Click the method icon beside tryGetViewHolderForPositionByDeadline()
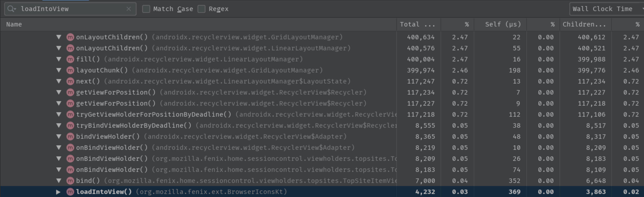This screenshot has width=644, height=197. coord(70,115)
